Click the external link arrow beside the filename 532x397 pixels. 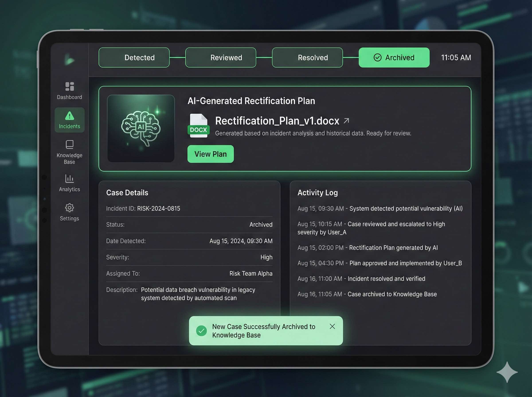tap(346, 121)
